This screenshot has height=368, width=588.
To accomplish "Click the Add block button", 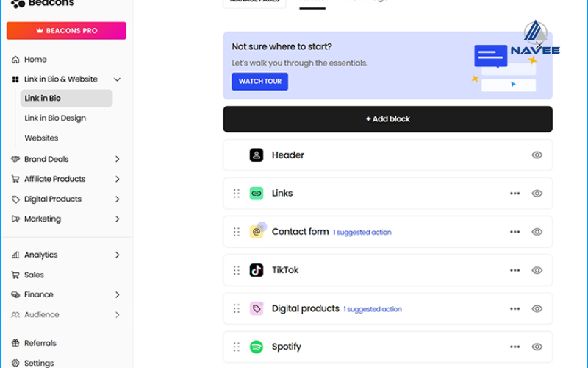I will 387,119.
